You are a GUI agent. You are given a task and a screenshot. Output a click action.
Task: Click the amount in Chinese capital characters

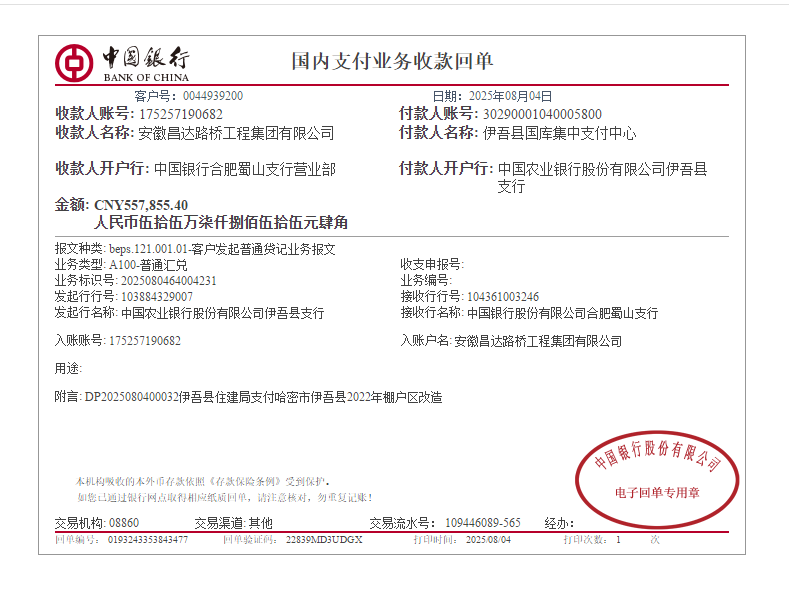coord(221,222)
